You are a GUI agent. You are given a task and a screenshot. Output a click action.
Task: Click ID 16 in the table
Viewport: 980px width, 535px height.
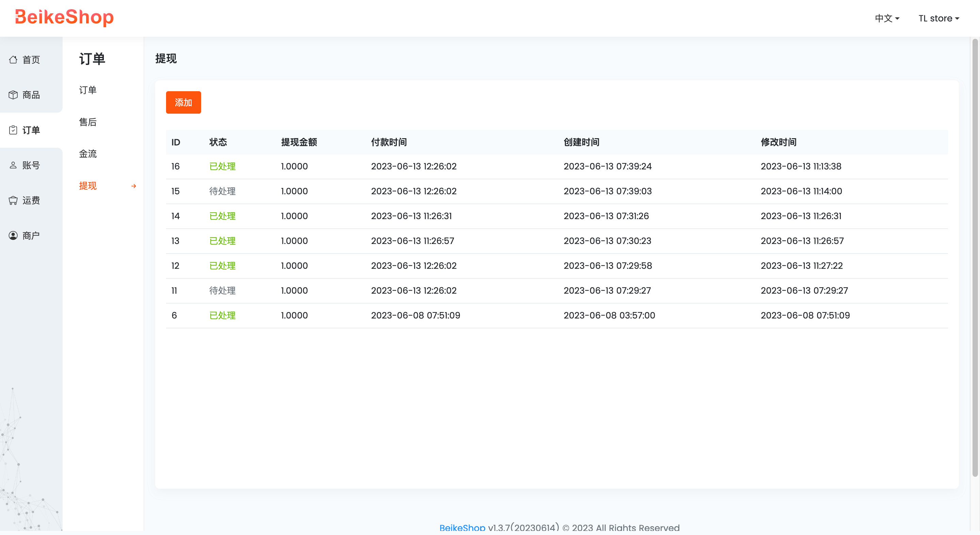175,166
